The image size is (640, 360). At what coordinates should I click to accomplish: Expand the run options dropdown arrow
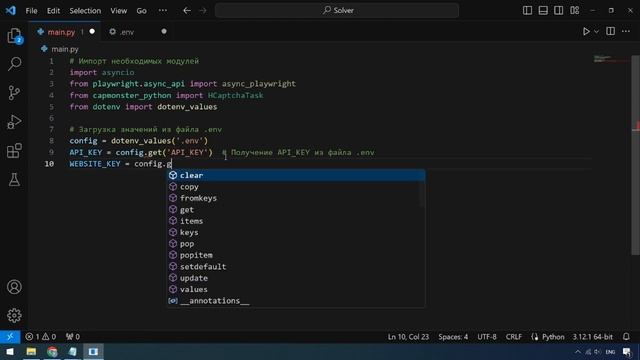click(596, 31)
